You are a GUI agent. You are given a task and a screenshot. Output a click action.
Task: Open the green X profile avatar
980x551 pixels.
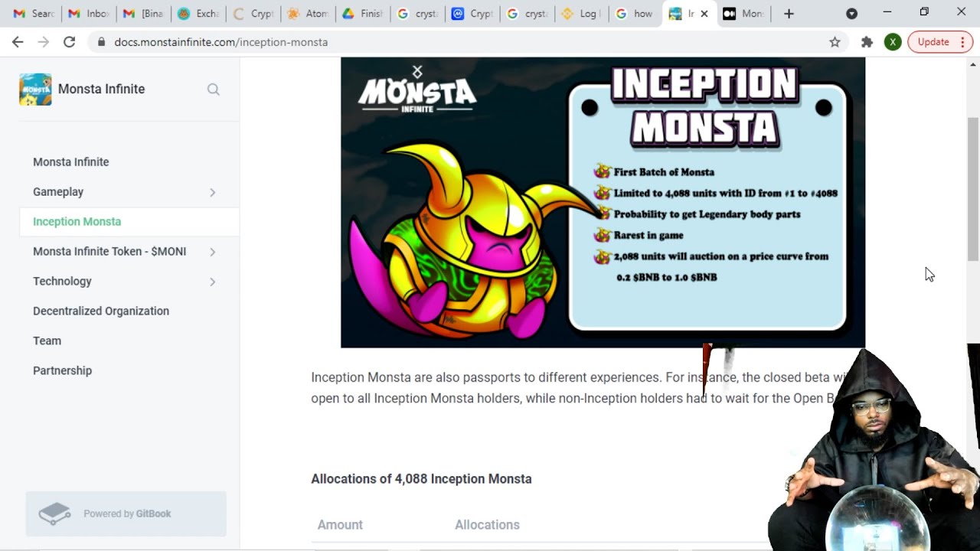coord(893,42)
